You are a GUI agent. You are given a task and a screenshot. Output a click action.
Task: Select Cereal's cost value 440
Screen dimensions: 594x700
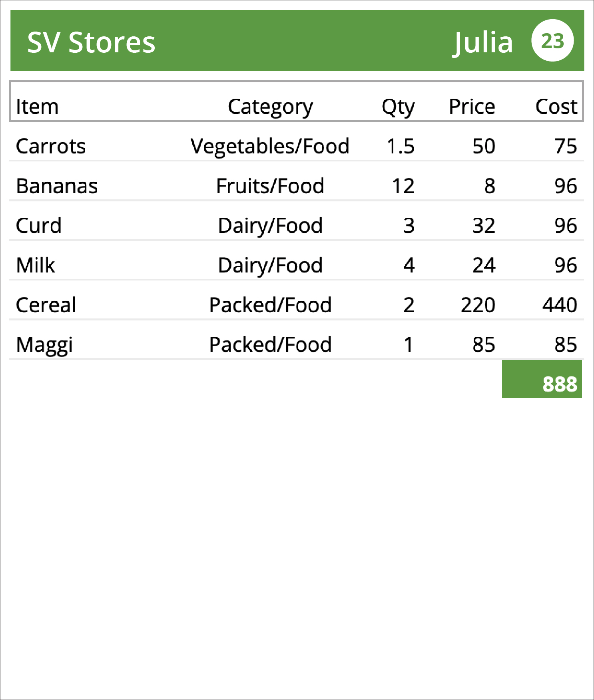(x=560, y=305)
